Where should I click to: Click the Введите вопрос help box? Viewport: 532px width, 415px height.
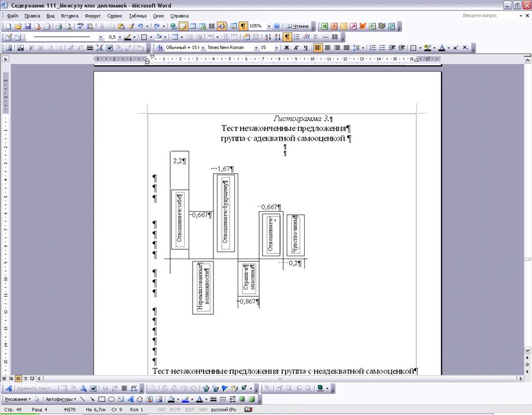484,16
